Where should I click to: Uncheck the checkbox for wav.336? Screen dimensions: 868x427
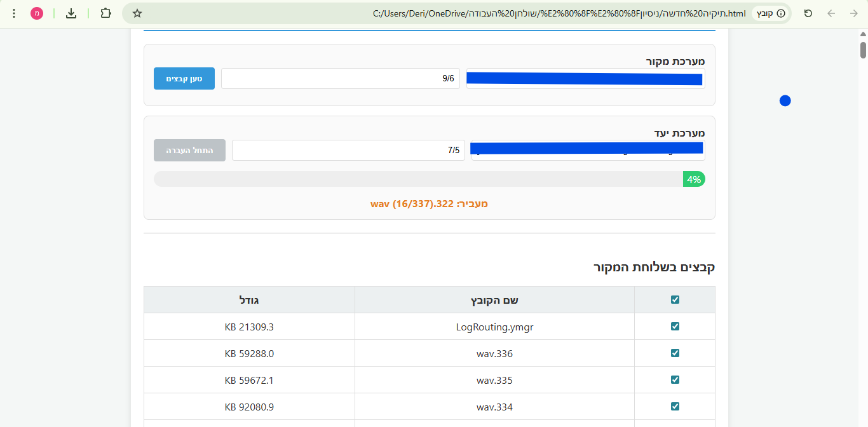point(675,353)
